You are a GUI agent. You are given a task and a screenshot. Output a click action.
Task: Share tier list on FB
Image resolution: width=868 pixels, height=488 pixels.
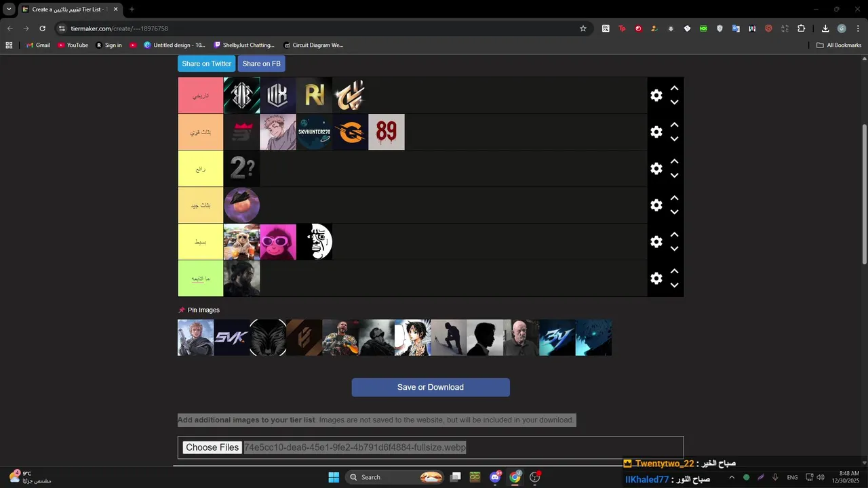[261, 64]
